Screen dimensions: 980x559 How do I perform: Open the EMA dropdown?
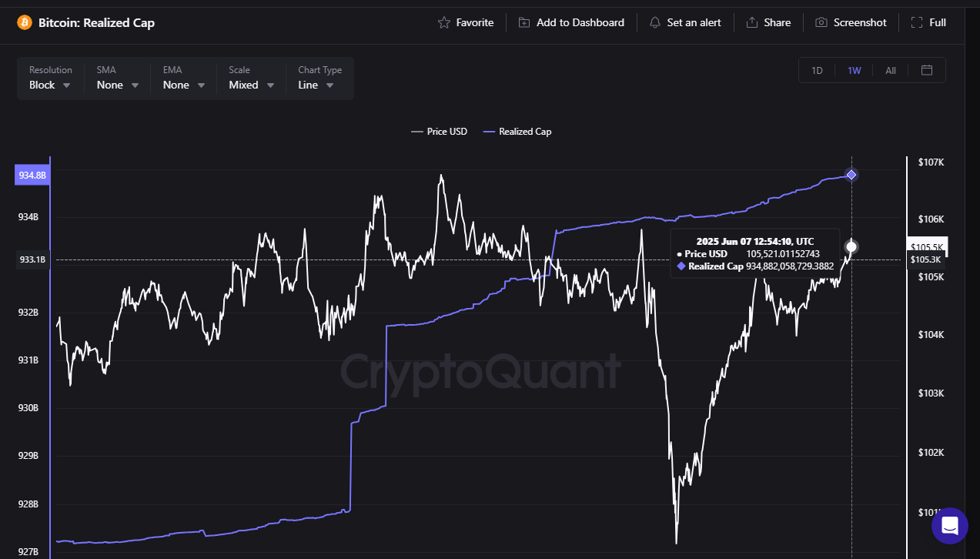click(x=184, y=85)
